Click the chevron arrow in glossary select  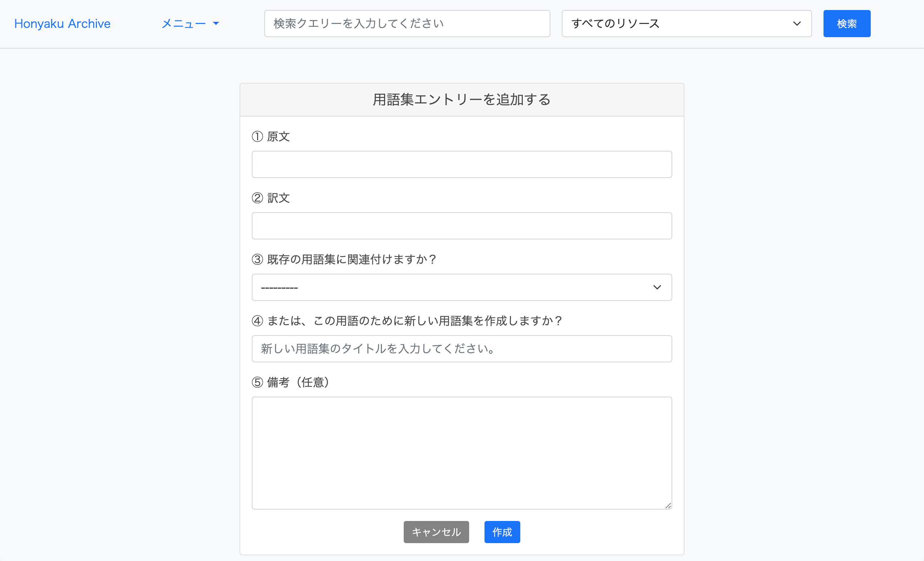pos(657,287)
